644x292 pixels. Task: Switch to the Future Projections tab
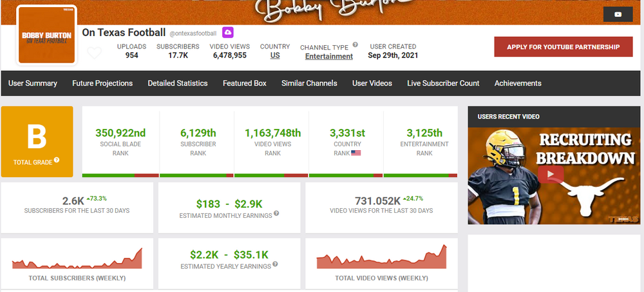click(x=102, y=83)
